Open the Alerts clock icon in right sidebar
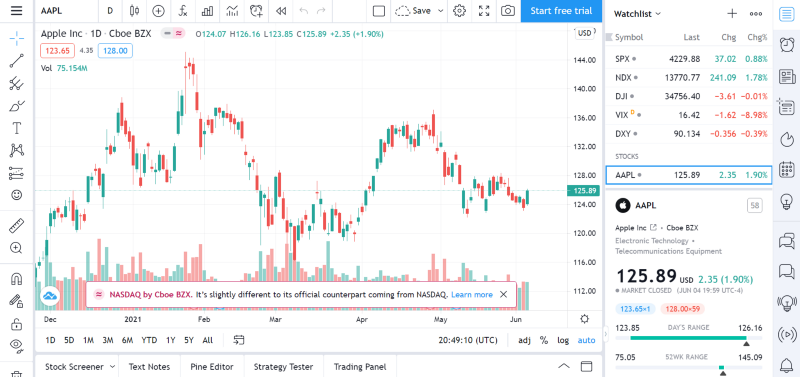 (787, 45)
